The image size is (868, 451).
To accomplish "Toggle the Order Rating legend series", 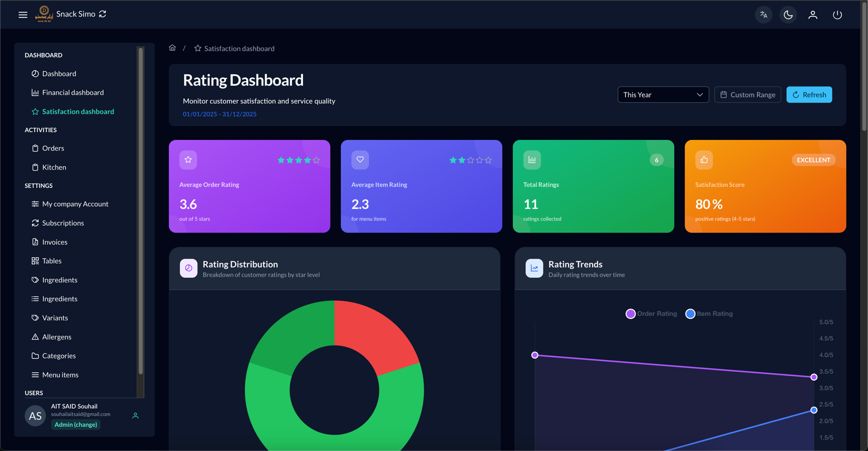I will 651,314.
